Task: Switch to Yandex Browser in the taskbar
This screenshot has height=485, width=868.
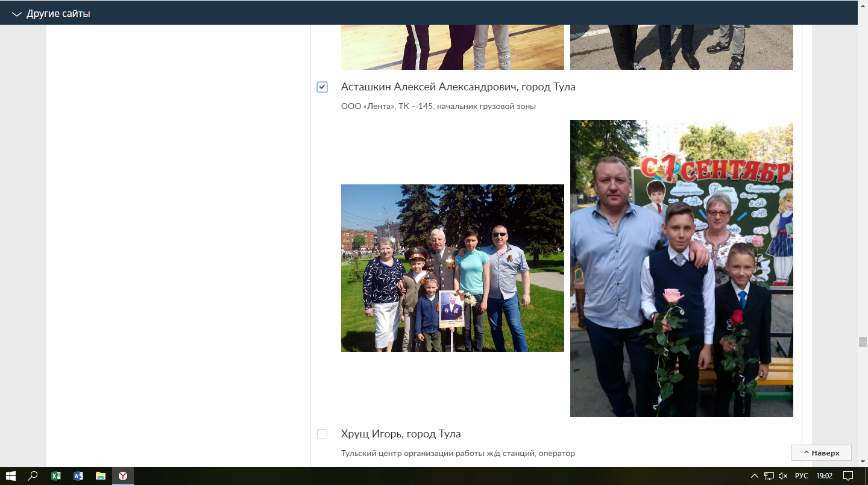Action: [122, 475]
